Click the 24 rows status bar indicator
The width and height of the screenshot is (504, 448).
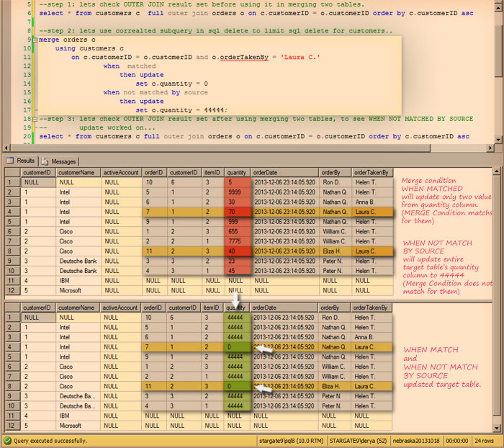pos(484,440)
